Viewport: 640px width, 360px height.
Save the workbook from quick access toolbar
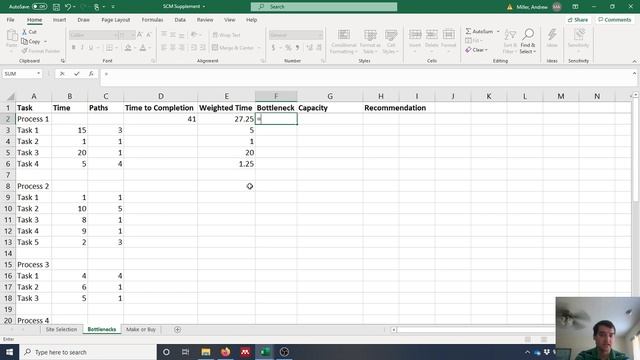56,7
